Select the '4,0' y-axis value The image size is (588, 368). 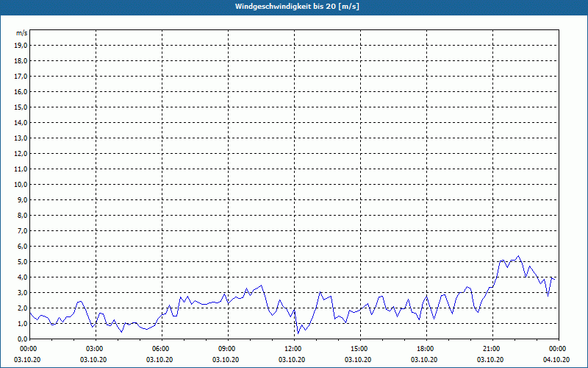(x=22, y=277)
